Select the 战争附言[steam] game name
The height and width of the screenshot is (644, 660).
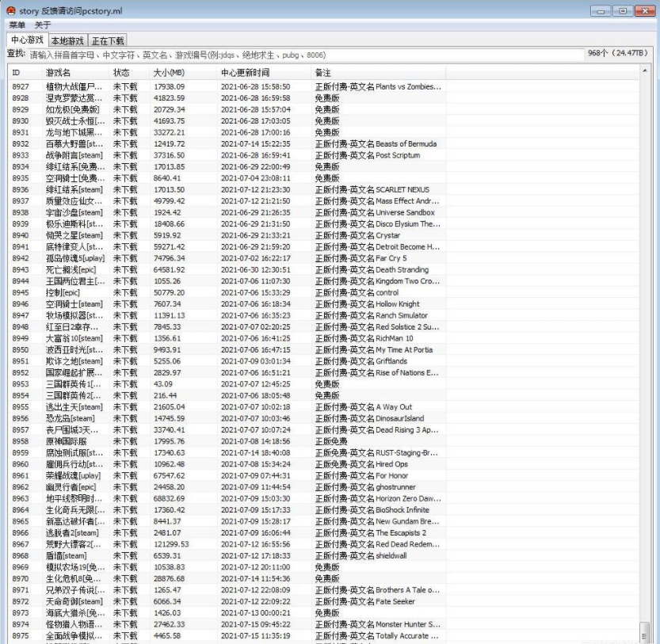click(74, 155)
